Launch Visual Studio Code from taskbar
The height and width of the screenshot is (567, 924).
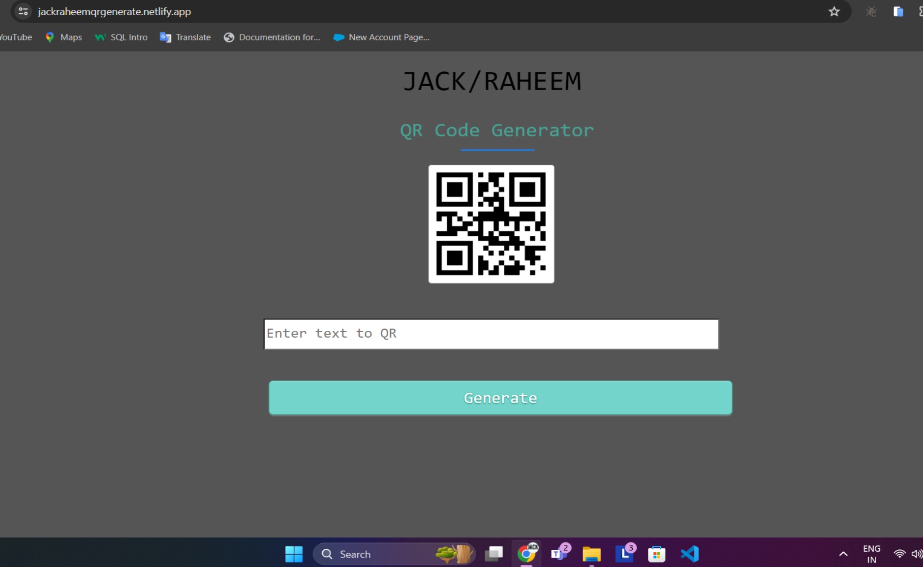pyautogui.click(x=689, y=554)
